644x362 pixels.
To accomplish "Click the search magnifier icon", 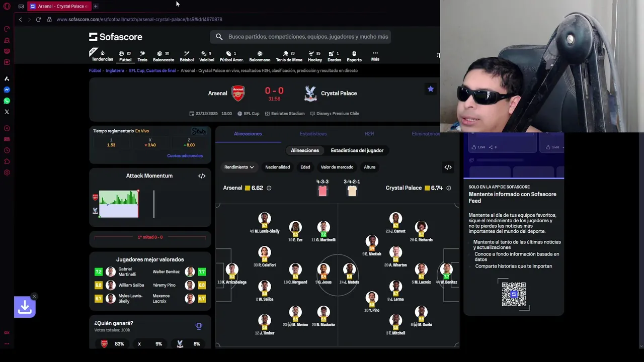I will [x=219, y=37].
